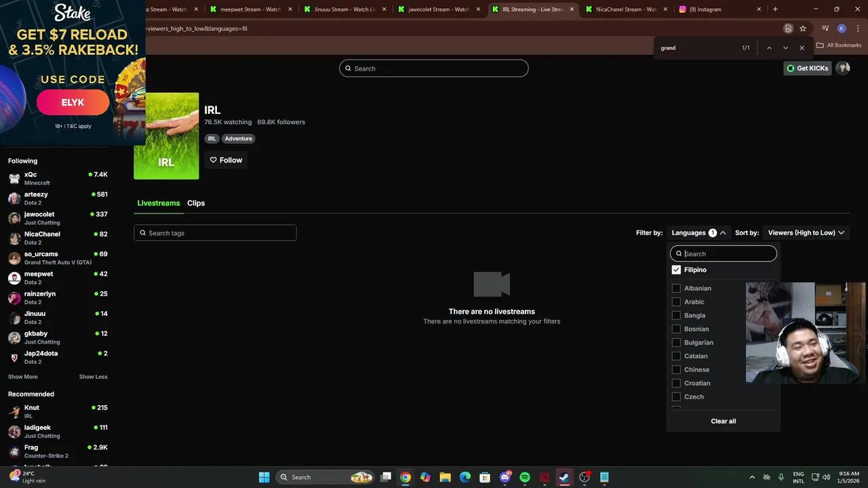Click the taskbar Search box

(325, 477)
